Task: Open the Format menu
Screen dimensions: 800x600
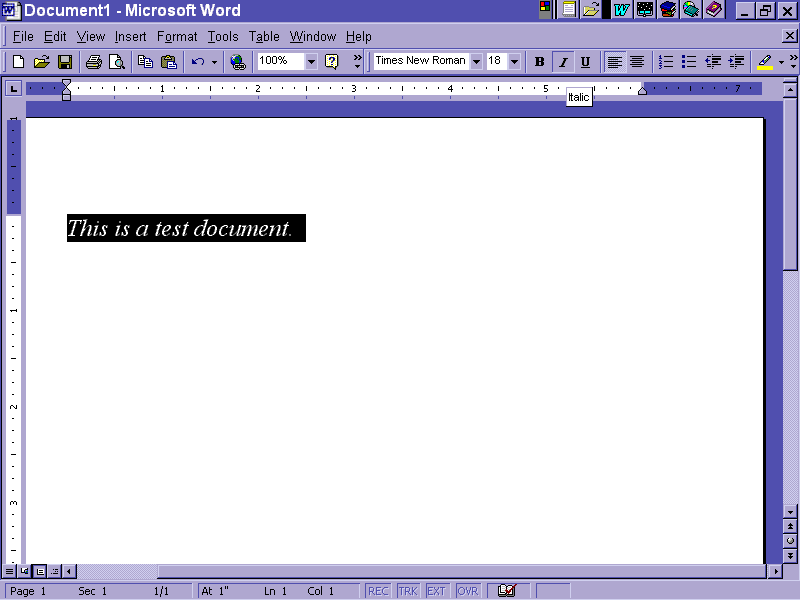Action: 177,37
